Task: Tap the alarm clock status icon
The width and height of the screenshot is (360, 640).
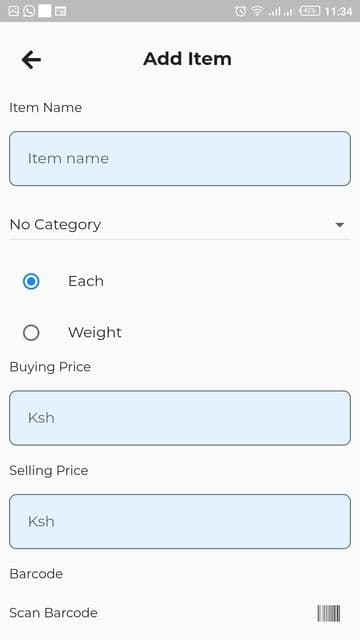Action: pos(240,11)
